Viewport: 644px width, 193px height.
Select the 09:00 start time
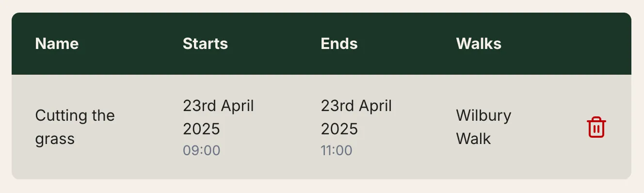tap(201, 150)
